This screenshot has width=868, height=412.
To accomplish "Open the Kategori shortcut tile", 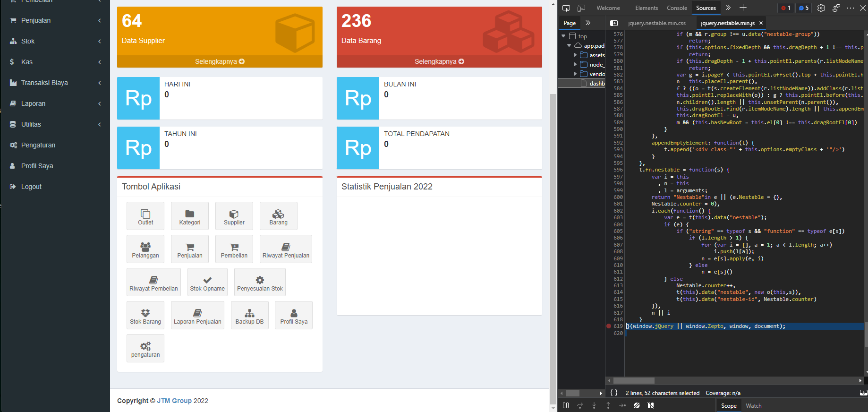I will coord(190,216).
